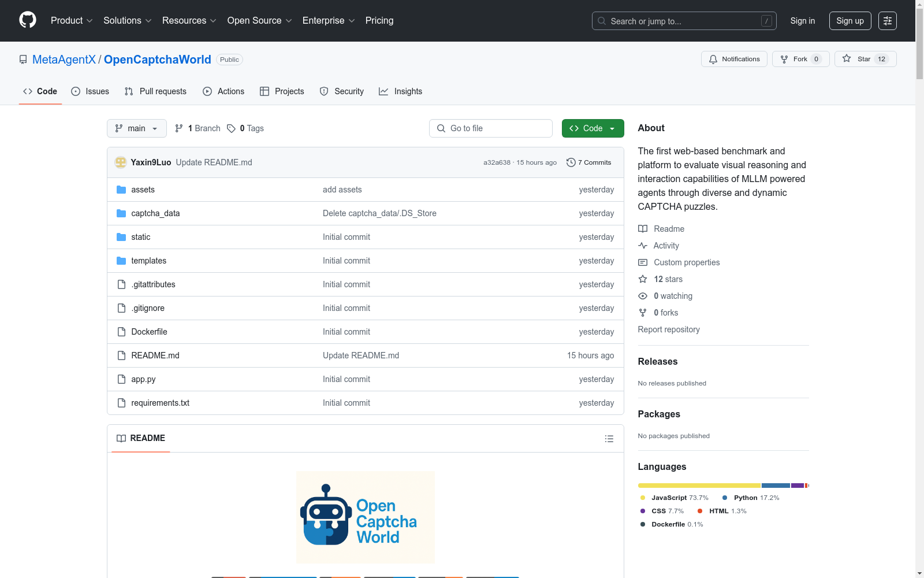Open the Releases section heading
This screenshot has height=578, width=924.
[x=658, y=361]
